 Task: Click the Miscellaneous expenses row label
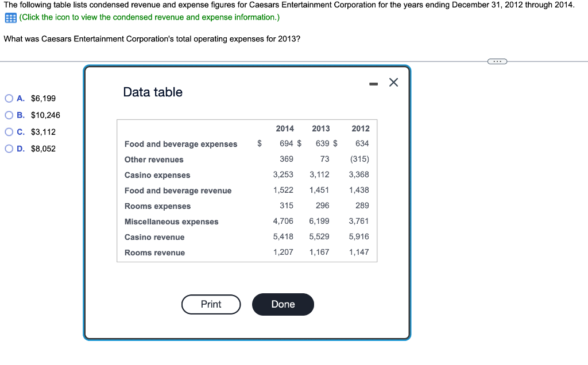[x=171, y=222]
